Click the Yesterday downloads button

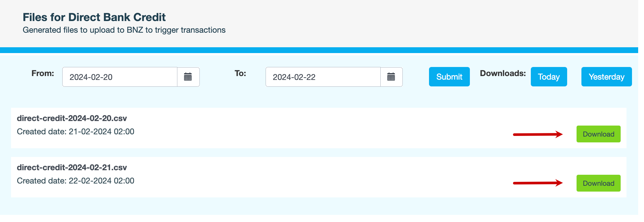pos(606,77)
